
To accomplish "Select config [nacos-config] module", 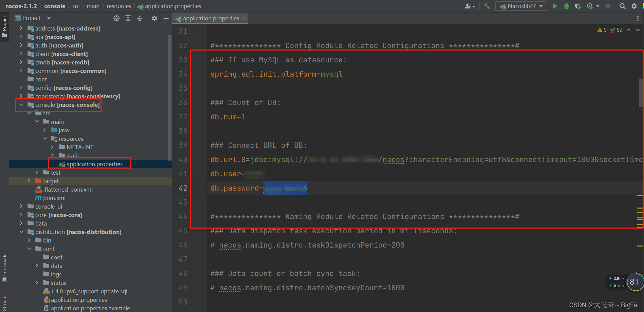I will pyautogui.click(x=60, y=88).
